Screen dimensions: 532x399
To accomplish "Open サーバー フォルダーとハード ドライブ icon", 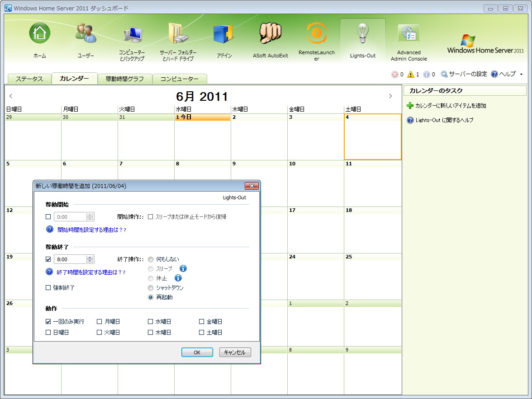I will (x=178, y=33).
